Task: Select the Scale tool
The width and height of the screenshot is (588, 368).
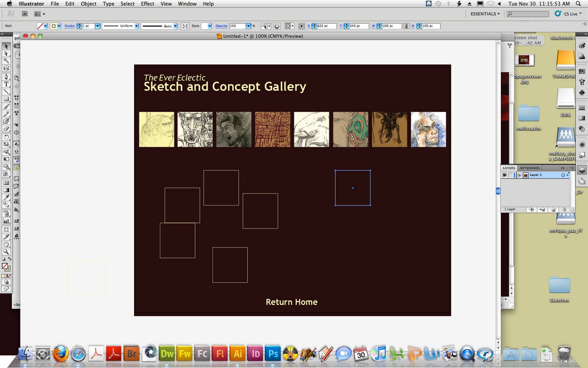Action: click(x=6, y=144)
